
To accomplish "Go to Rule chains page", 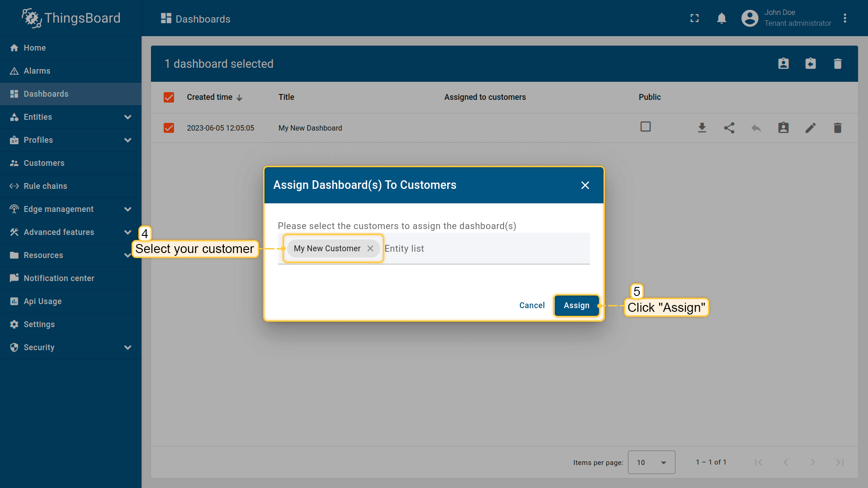I will [x=45, y=186].
